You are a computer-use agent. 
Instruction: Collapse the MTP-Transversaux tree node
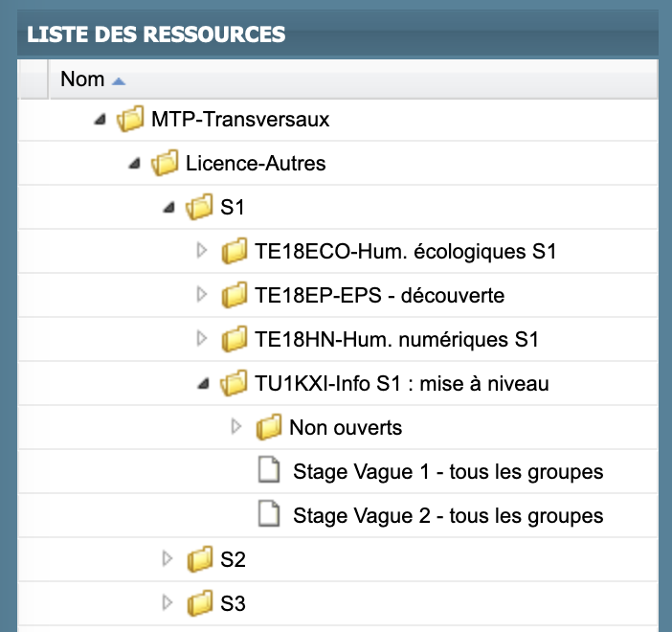tap(100, 119)
